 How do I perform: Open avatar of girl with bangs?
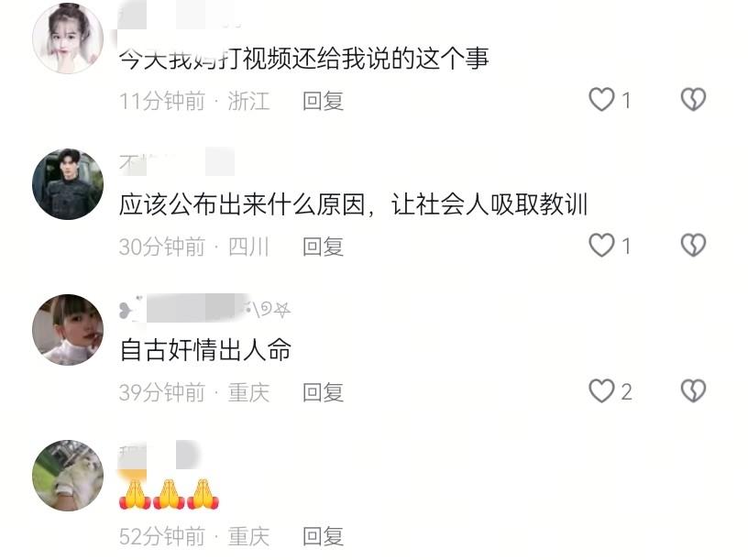pyautogui.click(x=68, y=330)
